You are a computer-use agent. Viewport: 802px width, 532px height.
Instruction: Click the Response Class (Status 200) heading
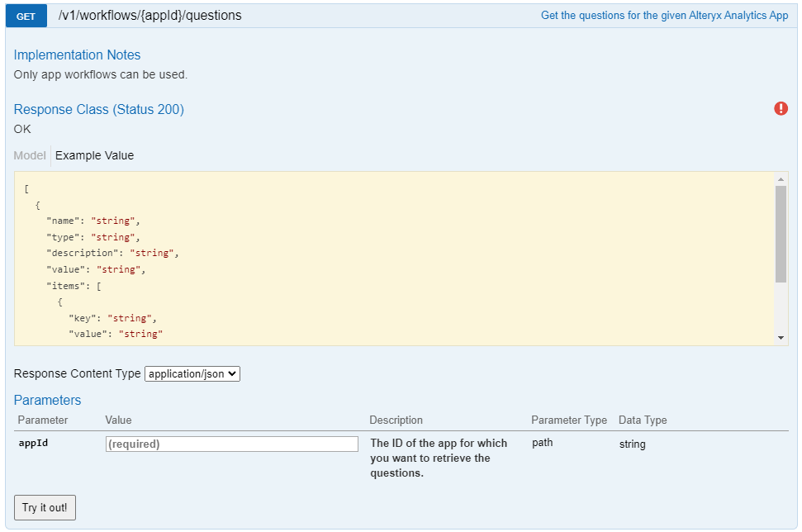click(98, 109)
